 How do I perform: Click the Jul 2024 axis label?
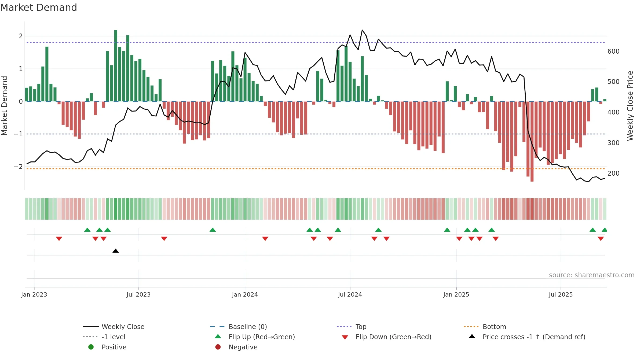[350, 294]
